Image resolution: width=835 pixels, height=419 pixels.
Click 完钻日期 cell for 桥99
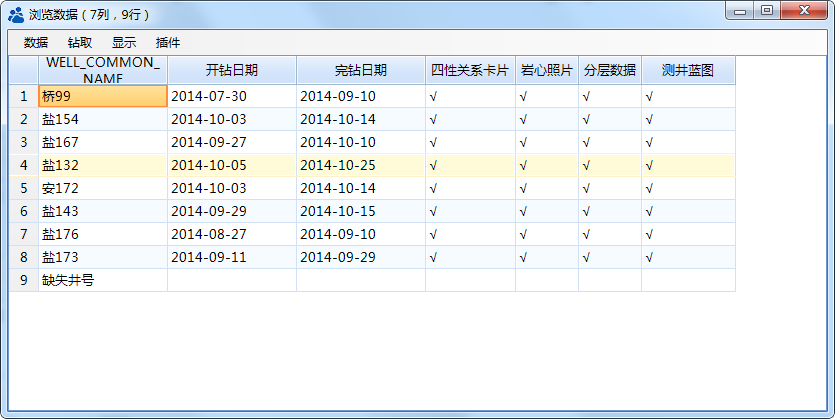click(361, 96)
